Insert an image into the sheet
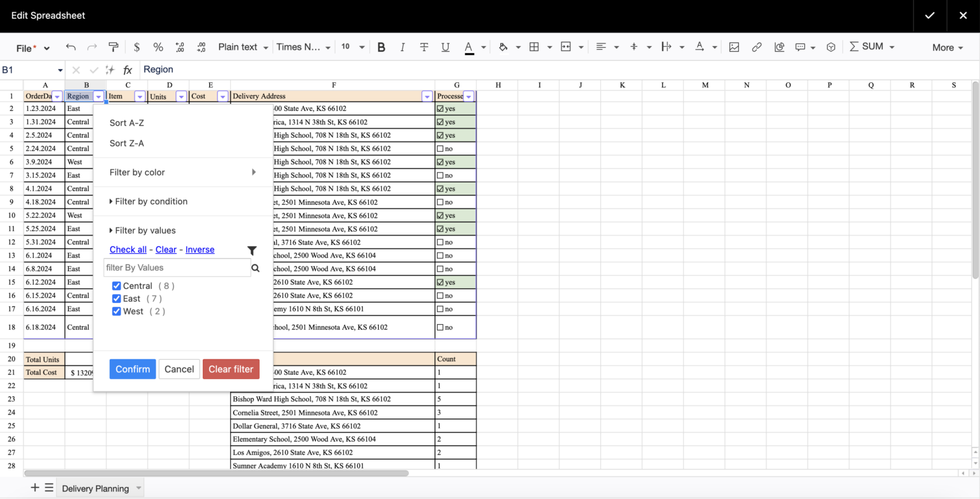The height and width of the screenshot is (499, 980). click(x=734, y=47)
